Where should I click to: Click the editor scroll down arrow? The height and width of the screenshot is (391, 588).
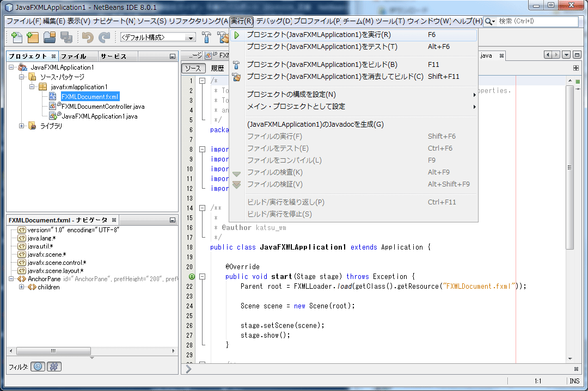[570, 359]
